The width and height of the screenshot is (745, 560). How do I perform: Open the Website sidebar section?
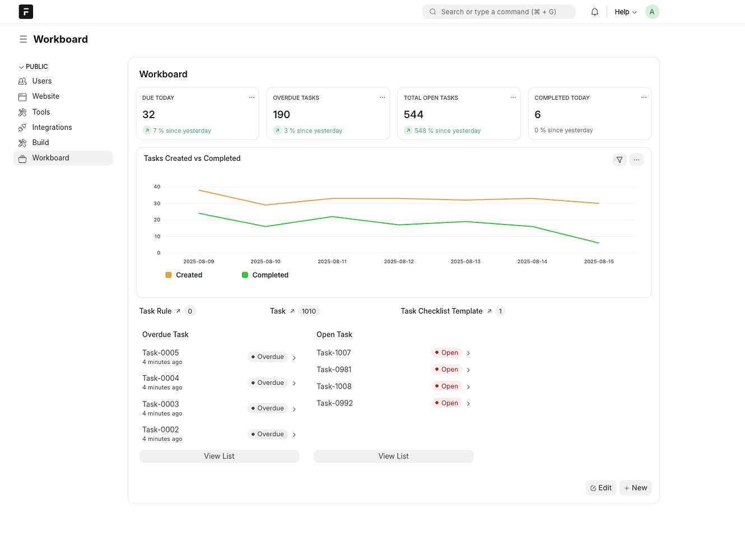click(45, 96)
